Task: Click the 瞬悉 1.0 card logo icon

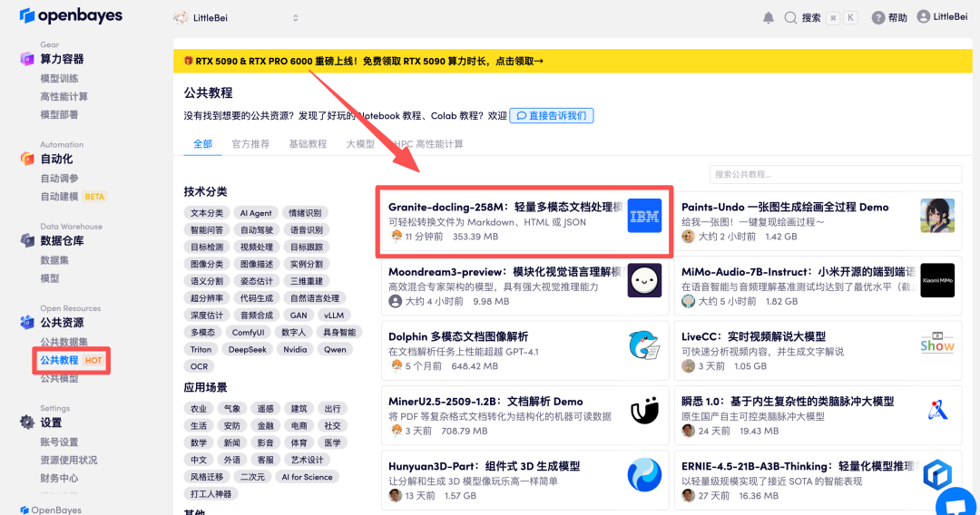Action: (937, 410)
